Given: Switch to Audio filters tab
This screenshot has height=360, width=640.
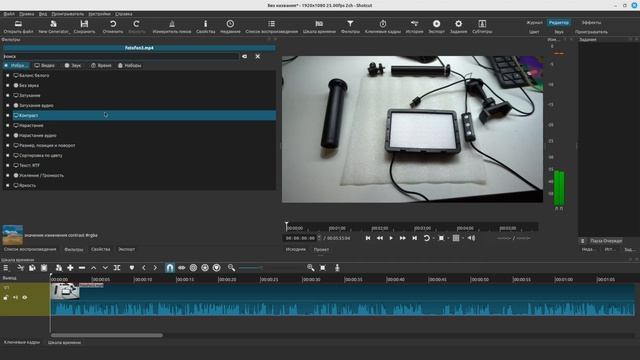Looking at the screenshot, I should point(73,65).
